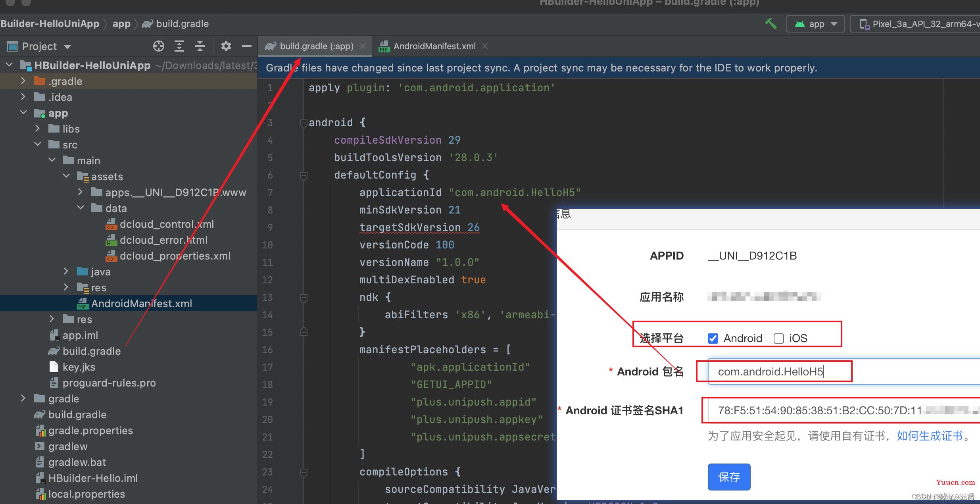980x504 pixels.
Task: Close the AndroidManifest.xml tab
Action: (485, 46)
